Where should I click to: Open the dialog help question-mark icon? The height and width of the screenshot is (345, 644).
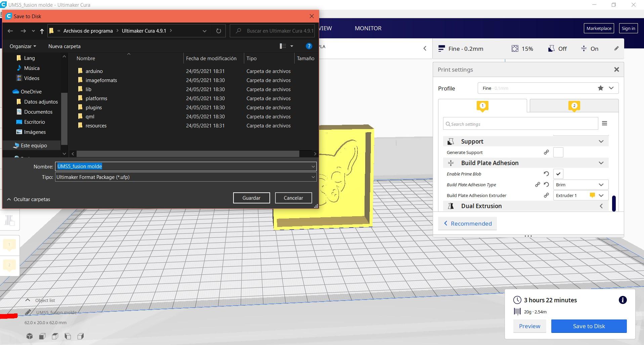(x=309, y=46)
